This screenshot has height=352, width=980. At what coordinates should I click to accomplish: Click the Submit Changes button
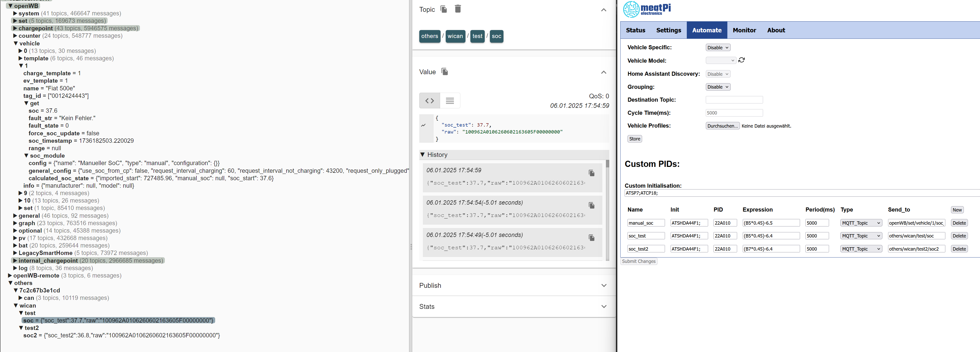pos(639,261)
